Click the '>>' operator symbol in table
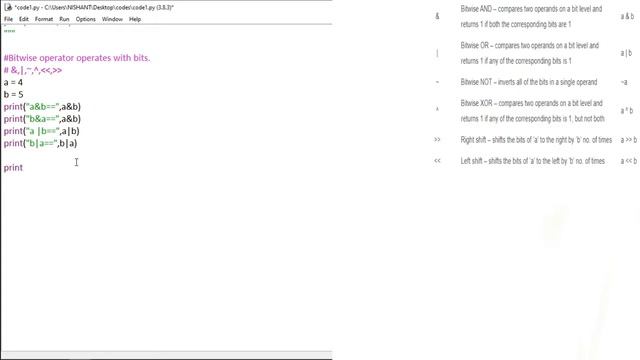 [x=437, y=140]
